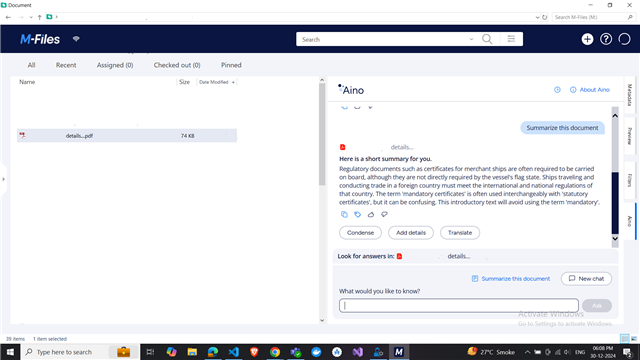640x360 pixels.
Task: Sort by the Date Modified column
Action: point(213,82)
